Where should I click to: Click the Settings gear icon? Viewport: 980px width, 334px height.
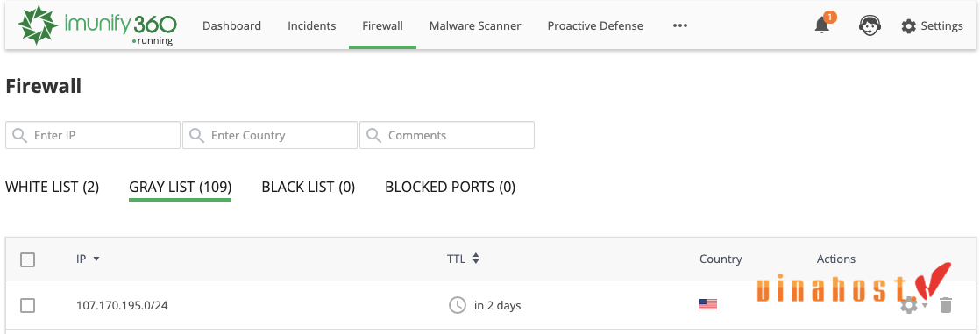[909, 25]
